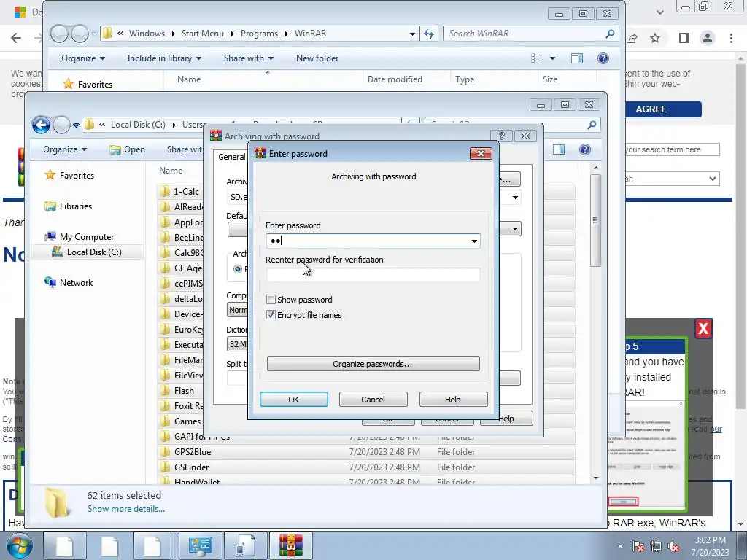
Task: Open the Windows Start menu orb
Action: pyautogui.click(x=19, y=546)
